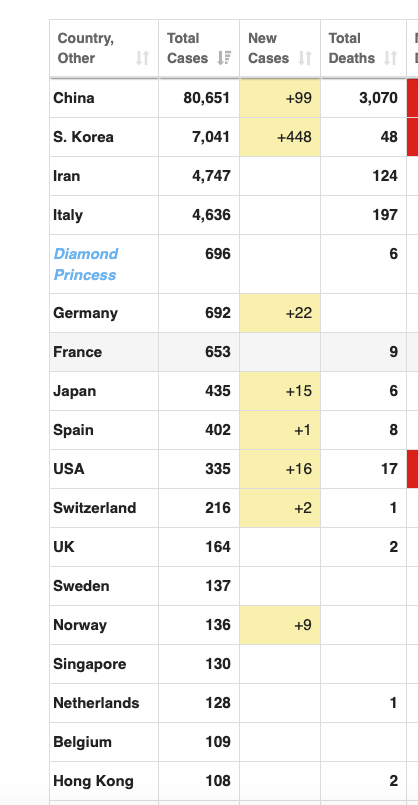Sort by Country, Other column arrows
The height and width of the screenshot is (805, 418).
[x=142, y=58]
